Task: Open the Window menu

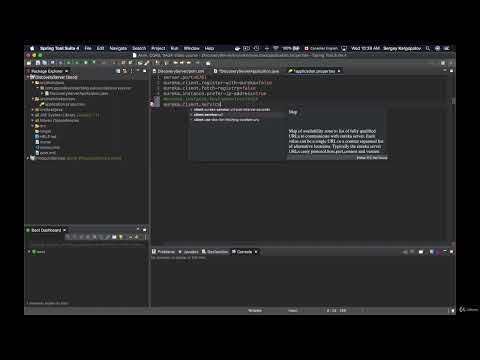Action: (x=192, y=48)
